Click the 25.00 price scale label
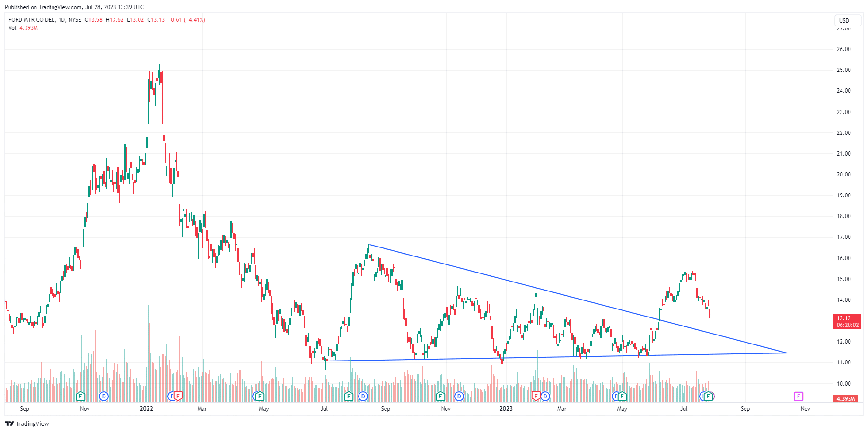The width and height of the screenshot is (868, 432). [x=844, y=70]
